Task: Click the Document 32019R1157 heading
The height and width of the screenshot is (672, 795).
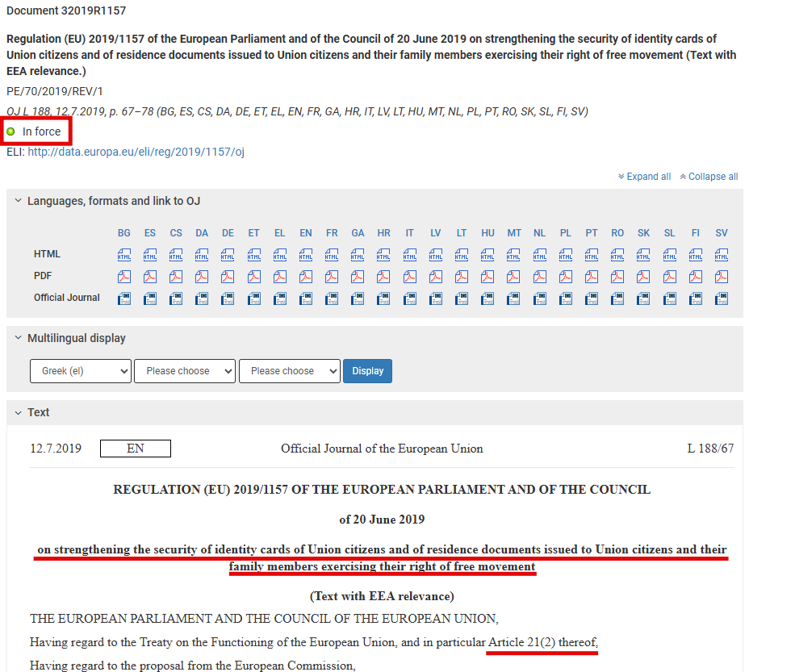Action: point(66,10)
